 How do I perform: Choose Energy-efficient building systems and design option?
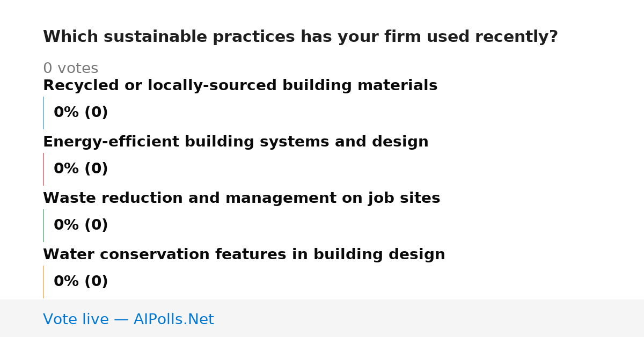click(236, 142)
